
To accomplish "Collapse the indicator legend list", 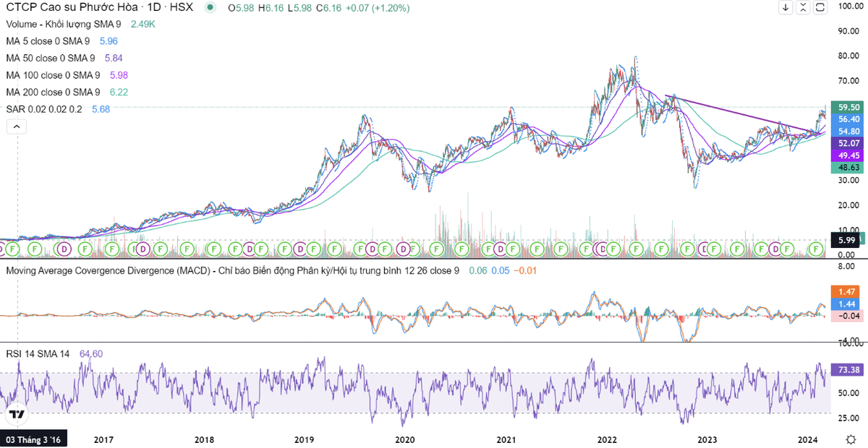I will click(x=16, y=127).
